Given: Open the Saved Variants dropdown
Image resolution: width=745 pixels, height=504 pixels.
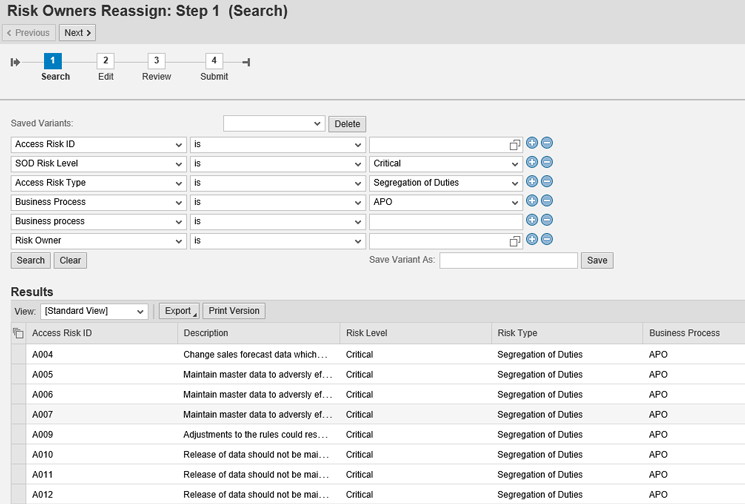Looking at the screenshot, I should (273, 124).
